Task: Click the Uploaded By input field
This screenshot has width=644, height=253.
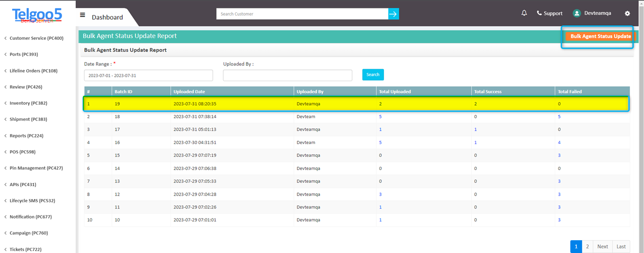Action: 288,75
